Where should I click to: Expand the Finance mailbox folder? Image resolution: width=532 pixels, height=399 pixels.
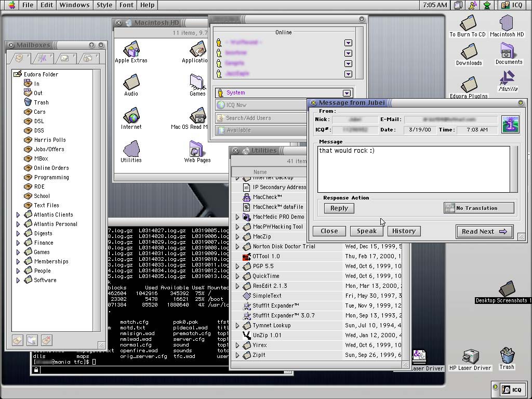(x=18, y=243)
